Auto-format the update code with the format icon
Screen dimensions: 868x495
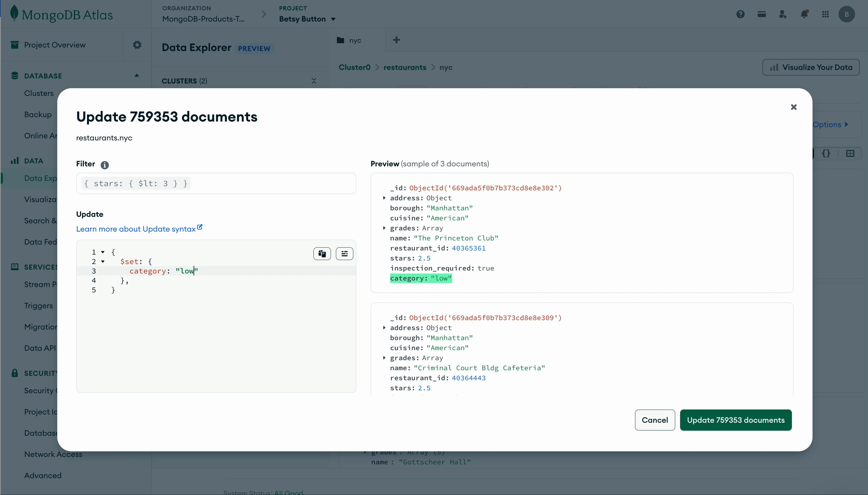(x=344, y=254)
